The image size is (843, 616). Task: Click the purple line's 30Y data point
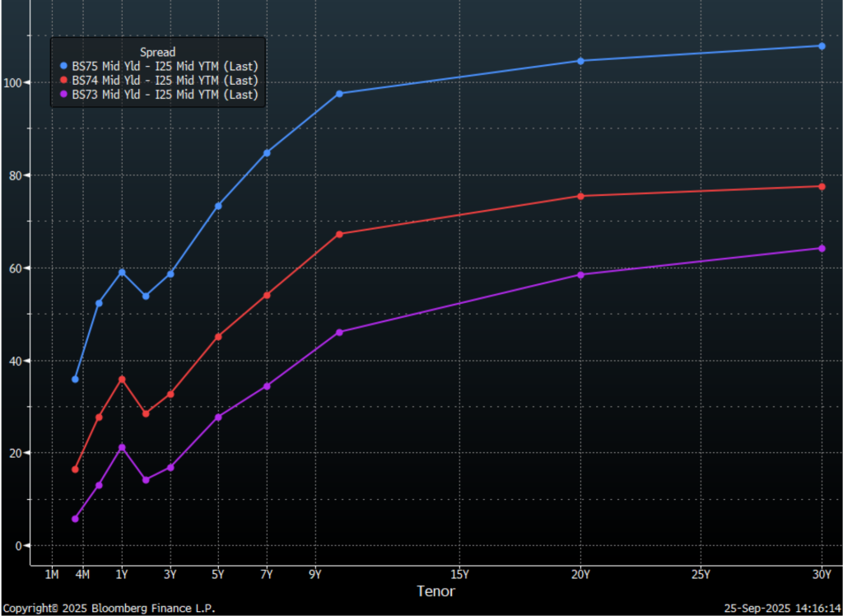[822, 248]
